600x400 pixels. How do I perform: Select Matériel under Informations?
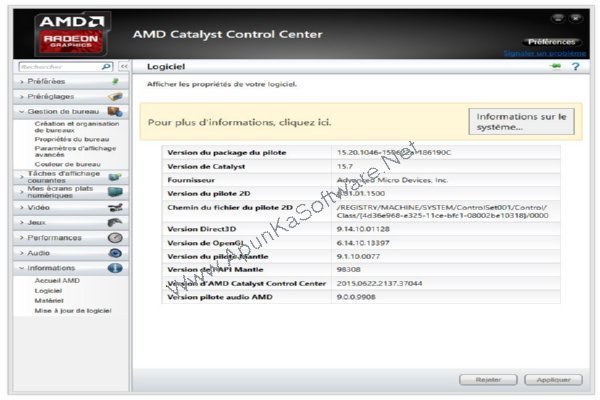tap(49, 301)
